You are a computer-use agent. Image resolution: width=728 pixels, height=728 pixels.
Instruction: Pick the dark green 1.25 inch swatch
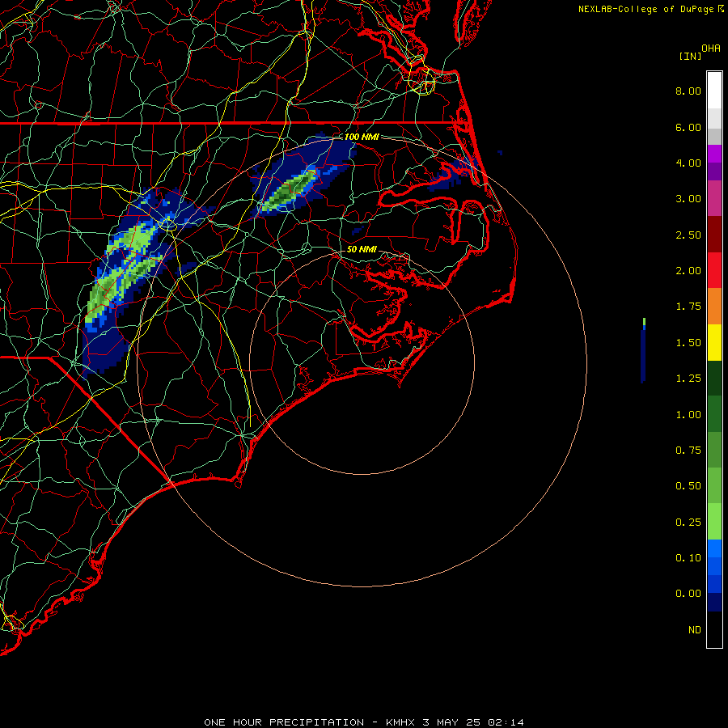point(714,378)
